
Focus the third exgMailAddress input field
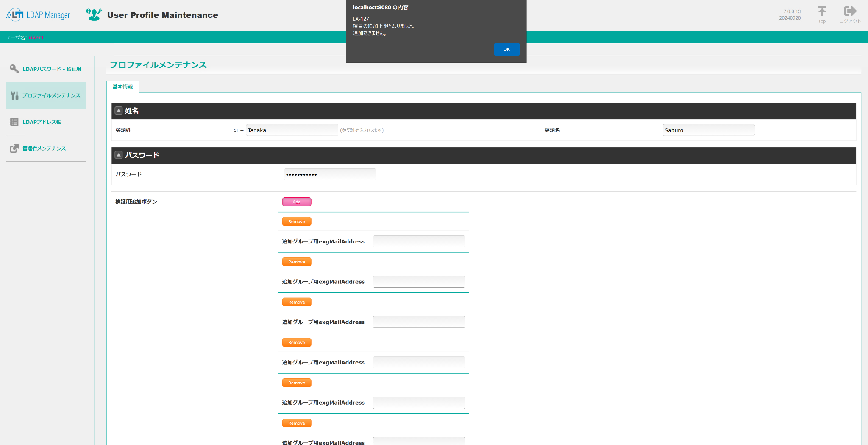(x=419, y=322)
